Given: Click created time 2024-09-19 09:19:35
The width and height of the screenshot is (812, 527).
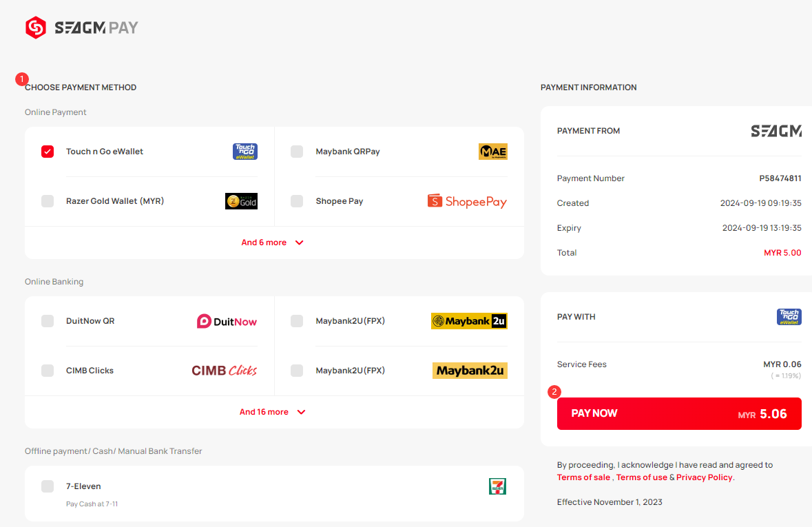Looking at the screenshot, I should 761,203.
